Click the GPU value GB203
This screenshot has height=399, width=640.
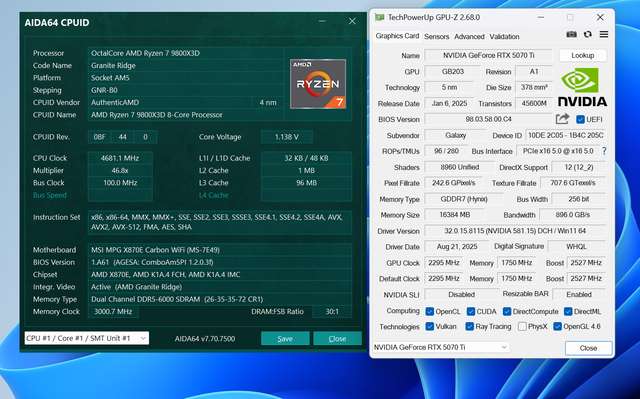pyautogui.click(x=453, y=71)
